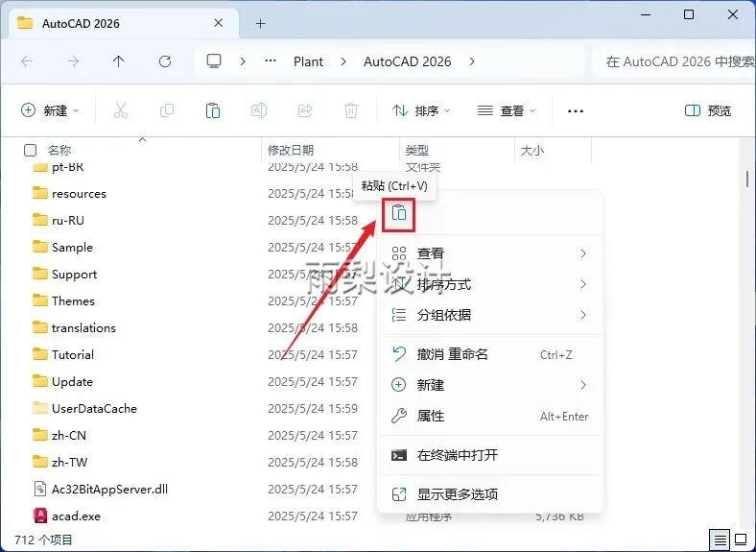Add a new tab with plus button

click(261, 23)
